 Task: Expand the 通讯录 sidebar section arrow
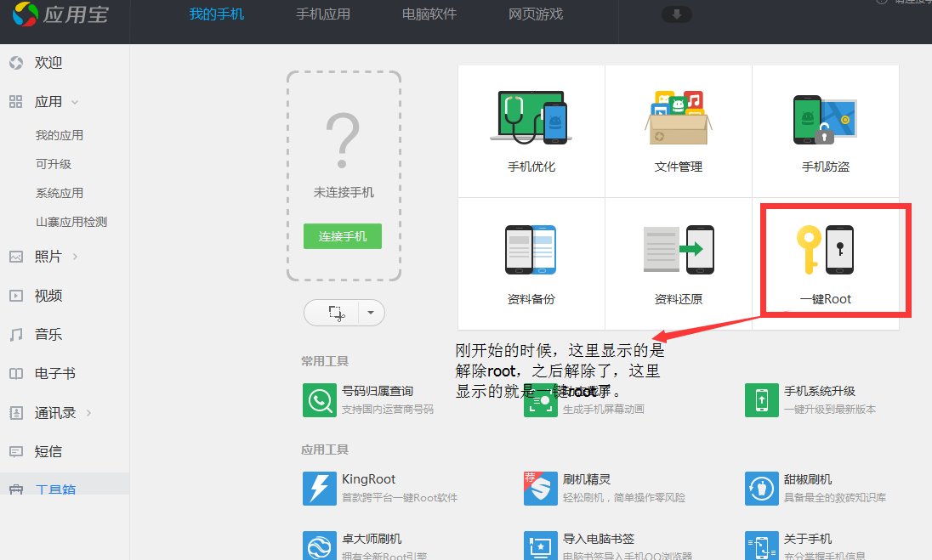(88, 413)
